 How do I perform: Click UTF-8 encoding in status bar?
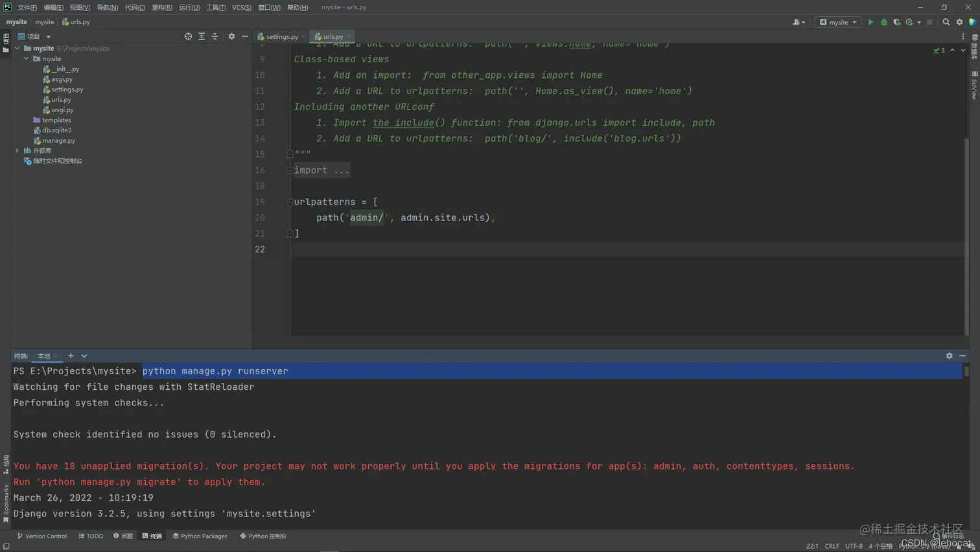854,546
